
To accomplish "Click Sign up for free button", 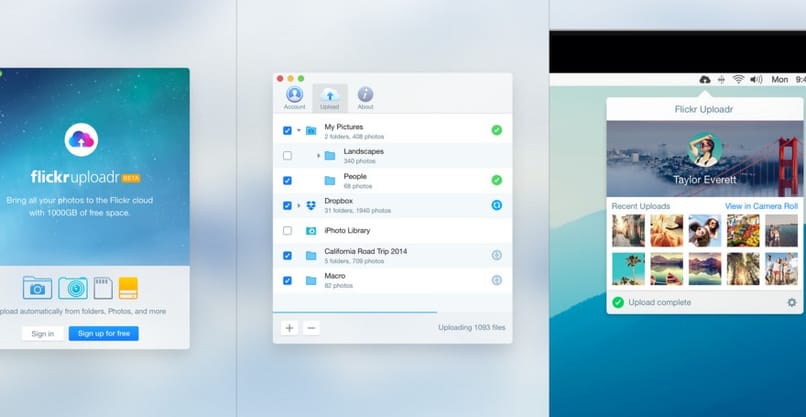I will click(103, 333).
